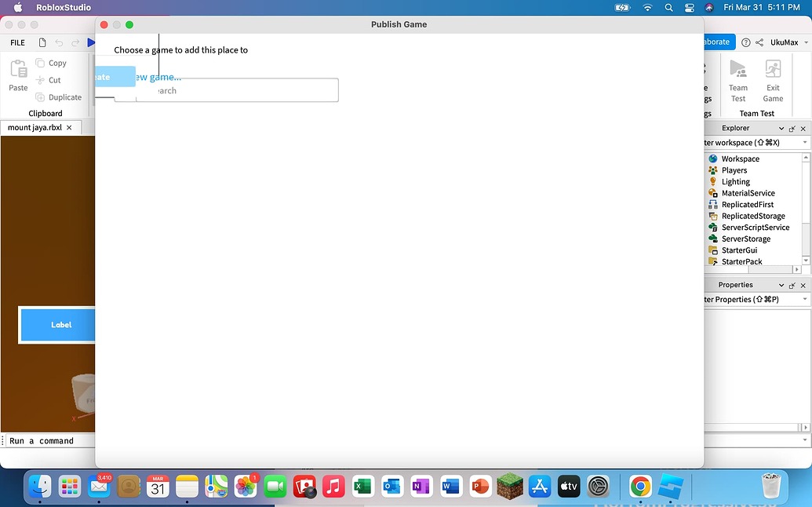
Task: Undock the Explorer panel
Action: pos(792,129)
